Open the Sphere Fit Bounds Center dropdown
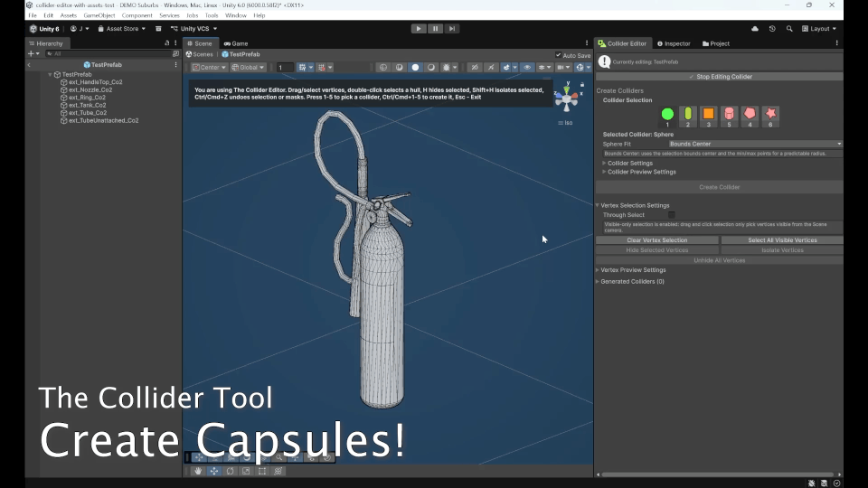Screen dimensions: 868x488 pyautogui.click(x=755, y=144)
